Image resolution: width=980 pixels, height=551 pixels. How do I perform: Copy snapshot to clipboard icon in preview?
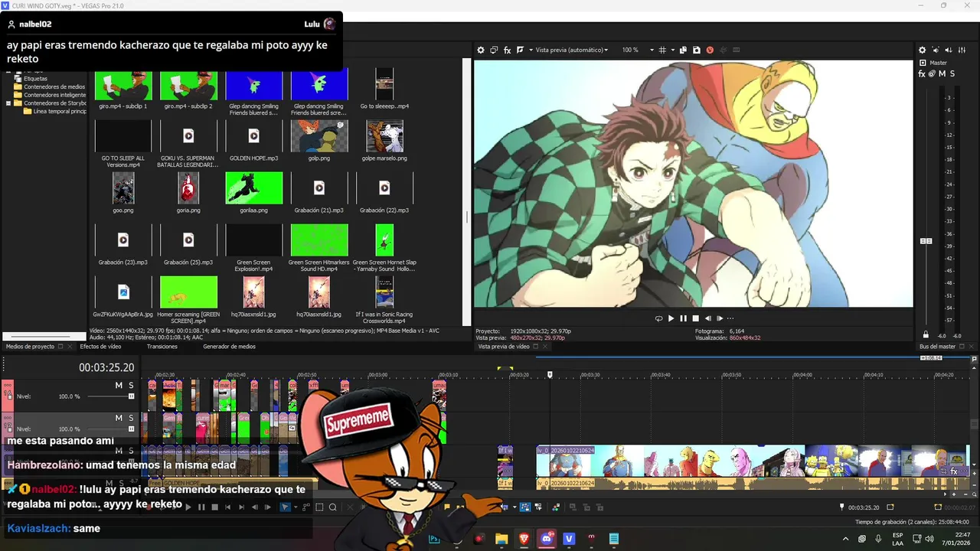tap(684, 50)
